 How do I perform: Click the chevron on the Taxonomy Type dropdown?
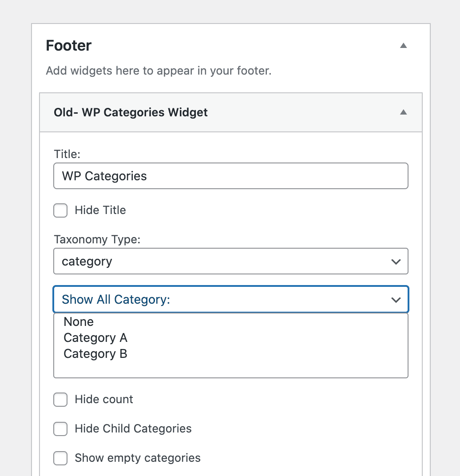point(396,262)
